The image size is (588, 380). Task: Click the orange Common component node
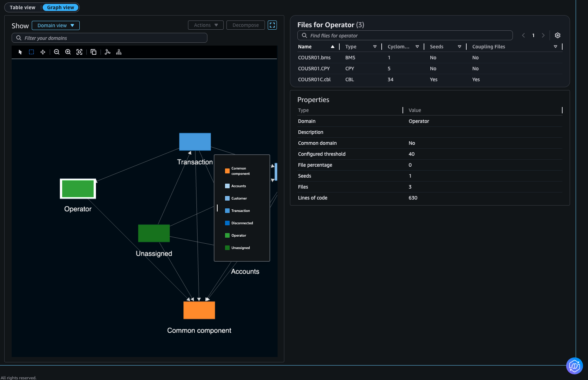tap(199, 310)
